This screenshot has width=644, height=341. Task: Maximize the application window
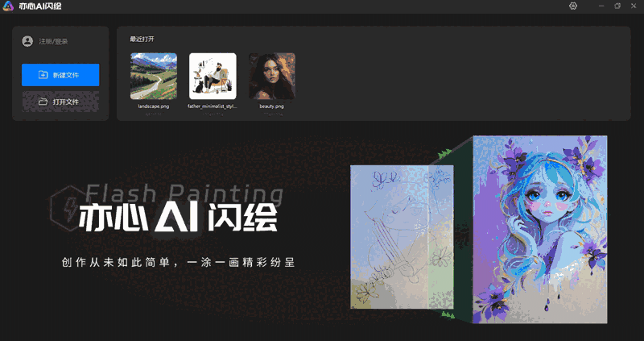point(617,6)
